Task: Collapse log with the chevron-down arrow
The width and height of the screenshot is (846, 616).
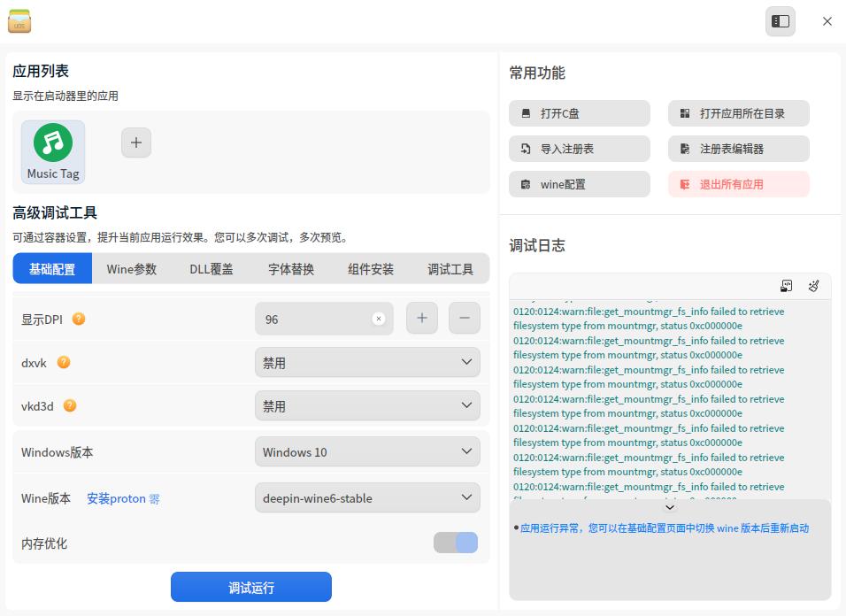Action: pos(670,507)
